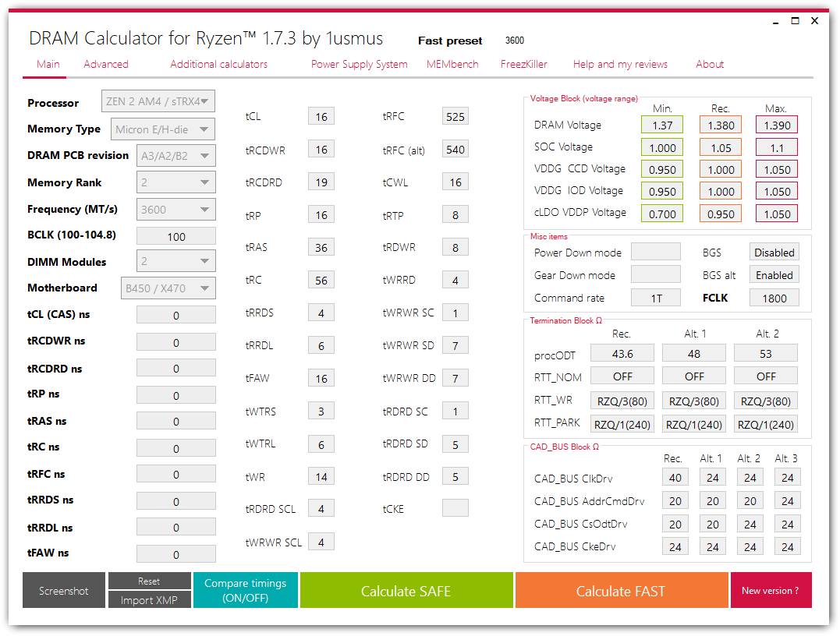This screenshot has width=840, height=636.
Task: Expand the Processor dropdown
Action: click(x=158, y=101)
